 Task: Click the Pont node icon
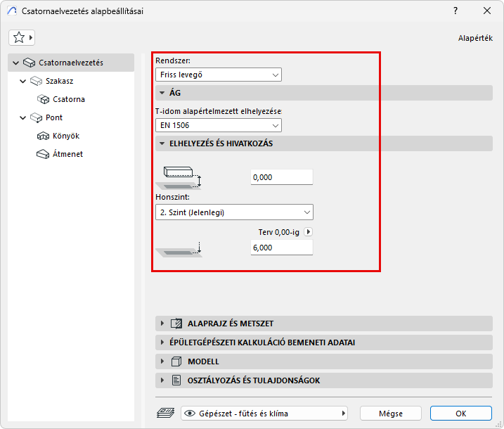tap(36, 117)
